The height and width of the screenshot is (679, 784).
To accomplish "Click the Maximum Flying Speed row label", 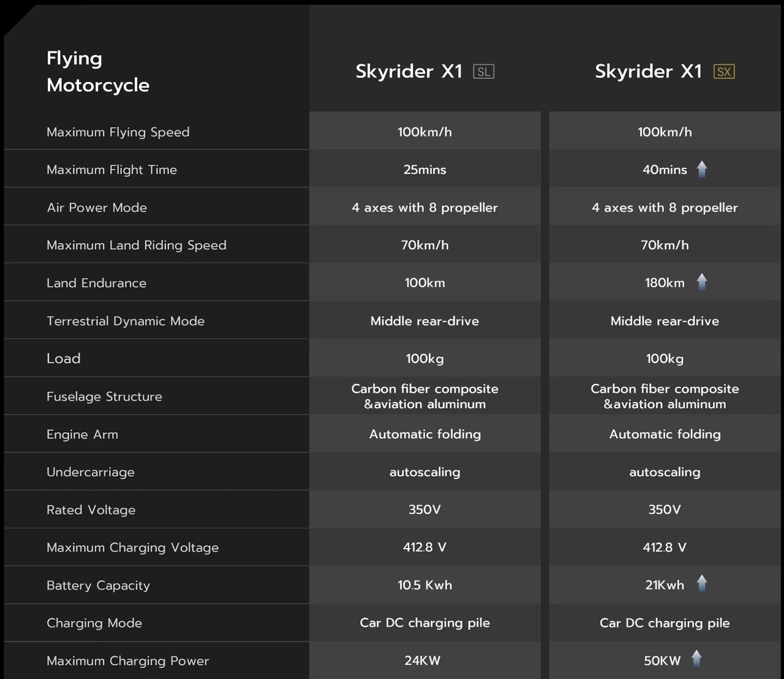I will pyautogui.click(x=118, y=132).
